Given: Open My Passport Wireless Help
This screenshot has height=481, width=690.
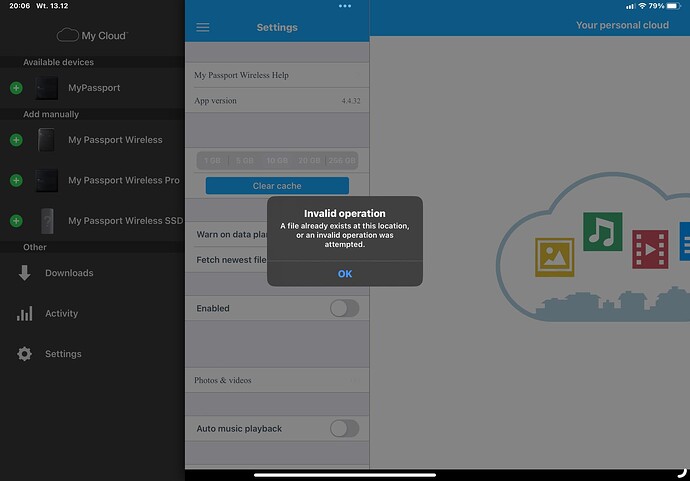Looking at the screenshot, I should pos(277,75).
